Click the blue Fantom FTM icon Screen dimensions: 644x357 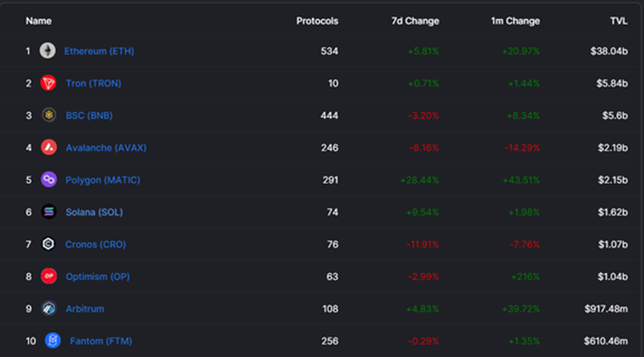click(x=52, y=341)
